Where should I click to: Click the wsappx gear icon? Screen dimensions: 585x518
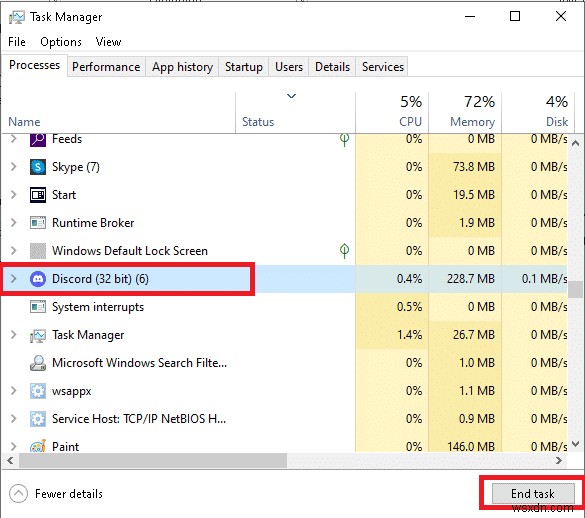click(x=38, y=391)
